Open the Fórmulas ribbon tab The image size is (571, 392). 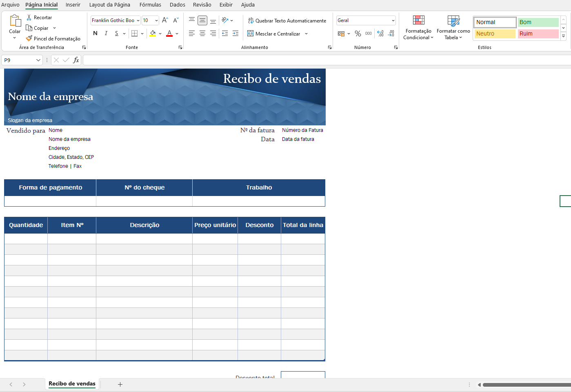pyautogui.click(x=150, y=5)
